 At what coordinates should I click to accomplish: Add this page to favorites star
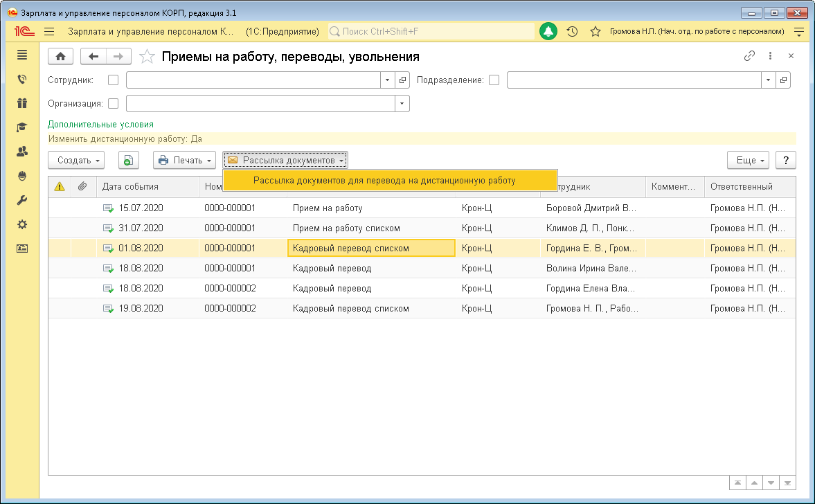coord(146,57)
